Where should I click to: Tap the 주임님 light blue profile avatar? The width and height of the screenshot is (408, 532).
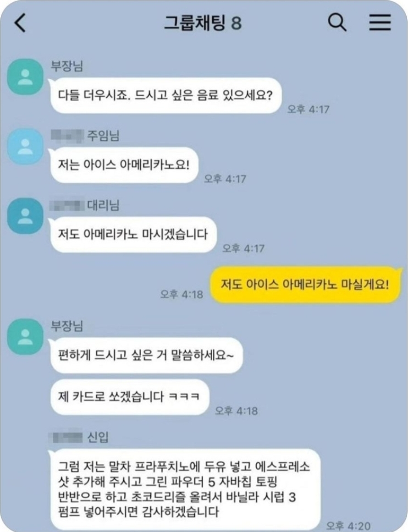coord(25,146)
